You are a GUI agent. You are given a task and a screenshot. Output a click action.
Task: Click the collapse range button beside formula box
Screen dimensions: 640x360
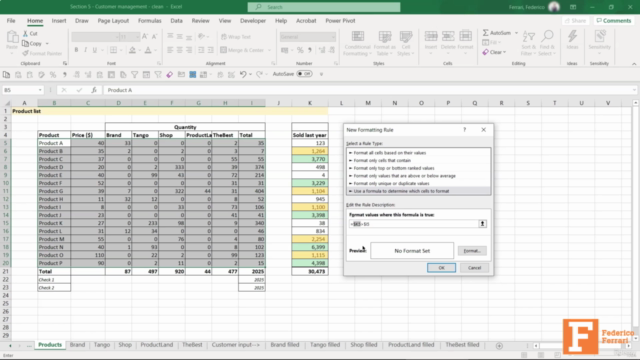(482, 224)
